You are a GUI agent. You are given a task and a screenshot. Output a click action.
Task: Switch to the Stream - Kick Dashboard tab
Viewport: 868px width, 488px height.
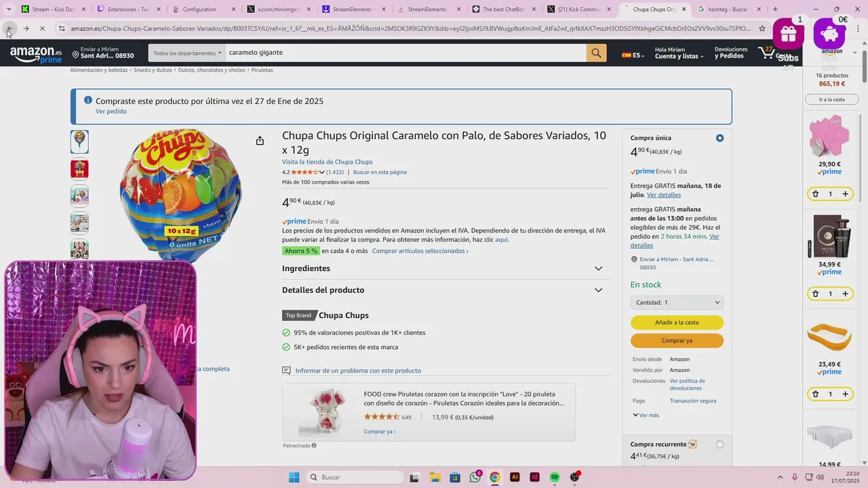tap(54, 9)
